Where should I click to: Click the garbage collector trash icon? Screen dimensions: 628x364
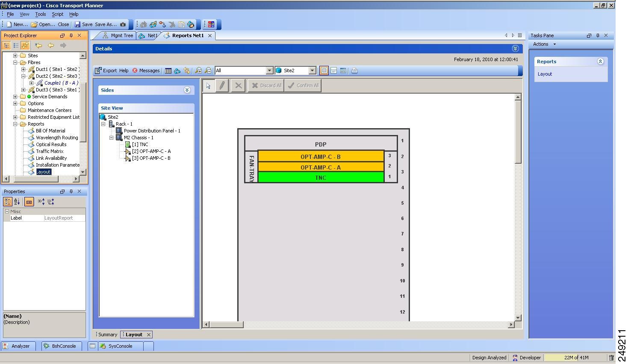click(611, 358)
